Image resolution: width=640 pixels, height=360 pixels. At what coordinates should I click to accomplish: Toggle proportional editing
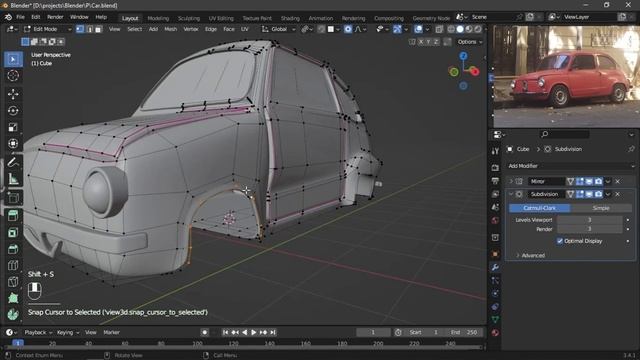coord(348,29)
